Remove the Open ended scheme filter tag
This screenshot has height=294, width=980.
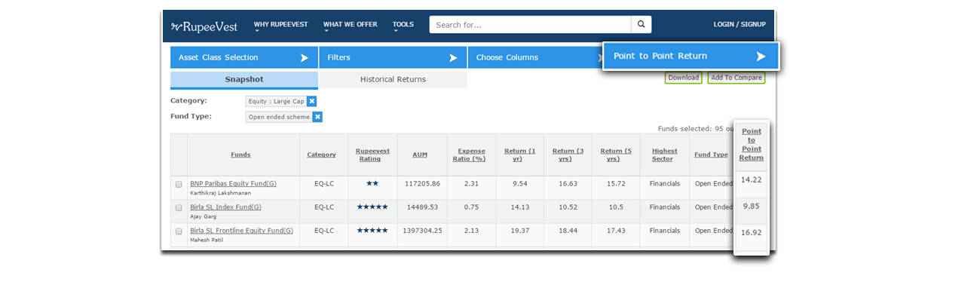tap(317, 117)
